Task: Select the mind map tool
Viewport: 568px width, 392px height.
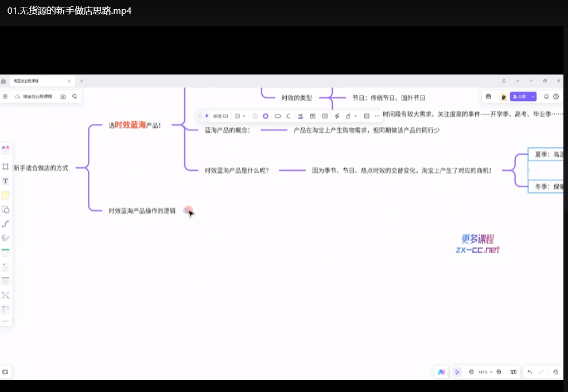Action: (x=5, y=295)
